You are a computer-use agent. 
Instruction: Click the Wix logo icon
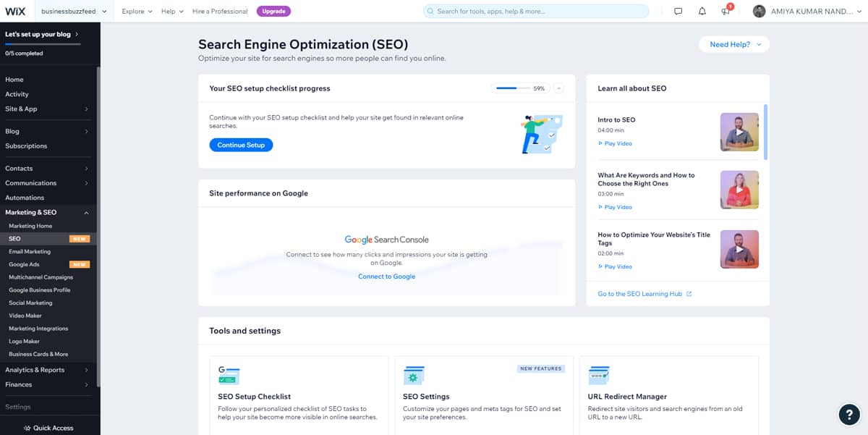click(x=15, y=11)
